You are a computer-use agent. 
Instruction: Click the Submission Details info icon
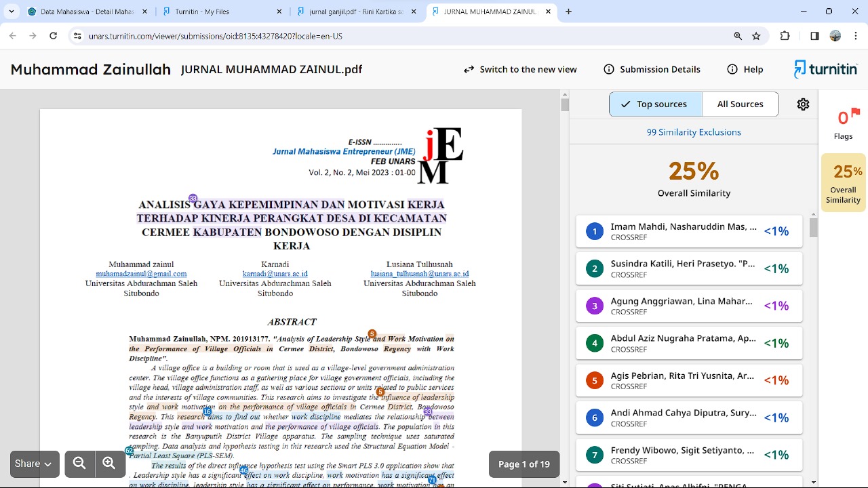(609, 69)
